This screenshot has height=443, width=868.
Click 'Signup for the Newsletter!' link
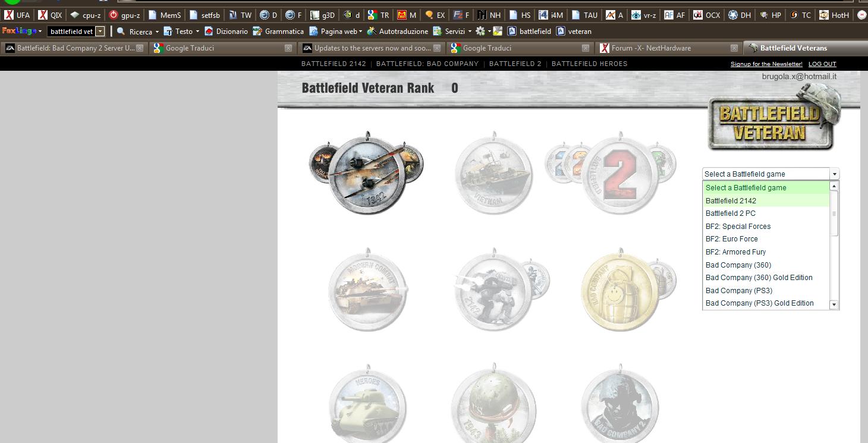766,64
